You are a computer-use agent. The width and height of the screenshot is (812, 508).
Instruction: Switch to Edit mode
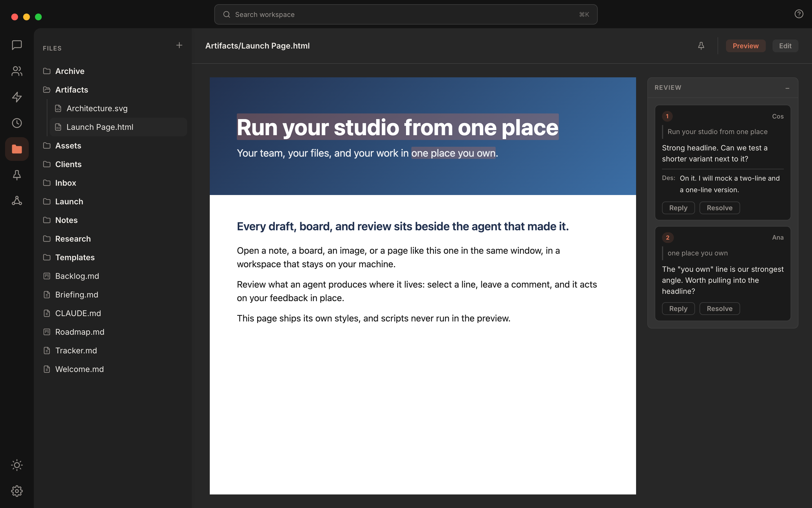[785, 46]
